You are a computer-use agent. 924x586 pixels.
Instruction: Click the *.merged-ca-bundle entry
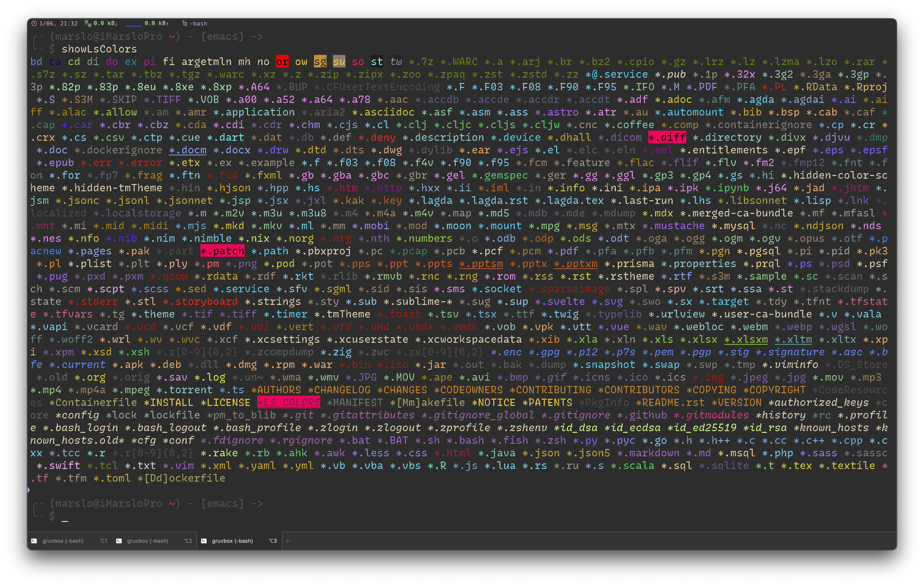pos(736,213)
